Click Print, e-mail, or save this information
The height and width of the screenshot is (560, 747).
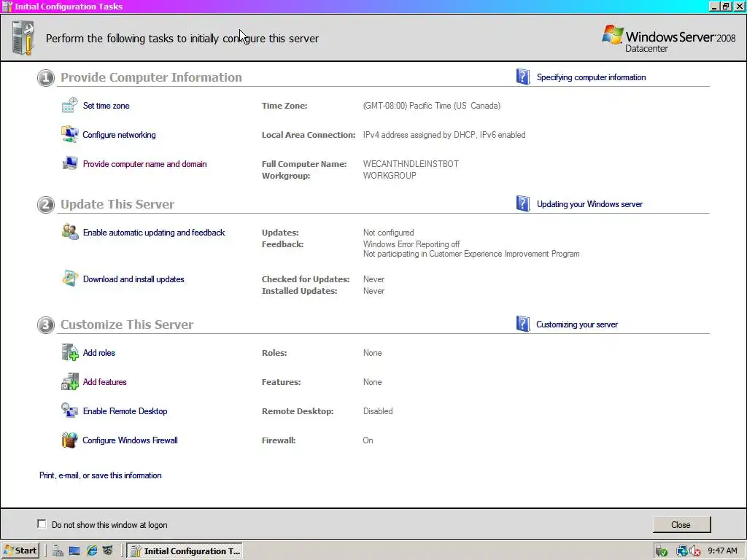[101, 475]
